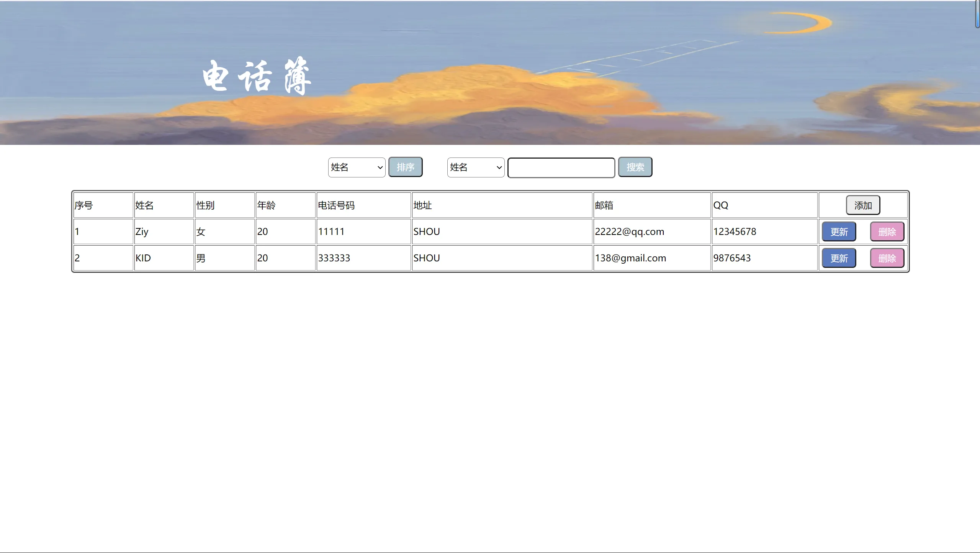Click the email cell 138@gmail.com
The image size is (980, 553).
(652, 258)
